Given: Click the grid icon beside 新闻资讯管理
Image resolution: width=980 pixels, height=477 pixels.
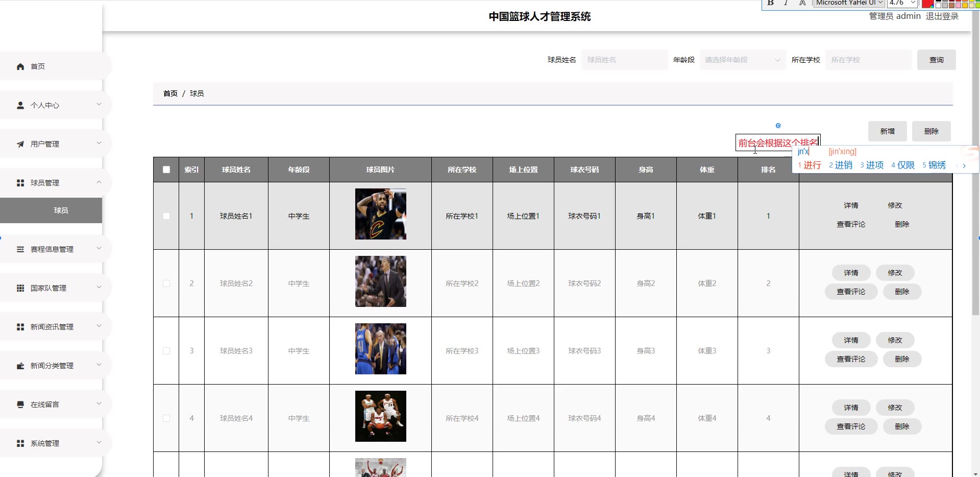Looking at the screenshot, I should pos(20,327).
